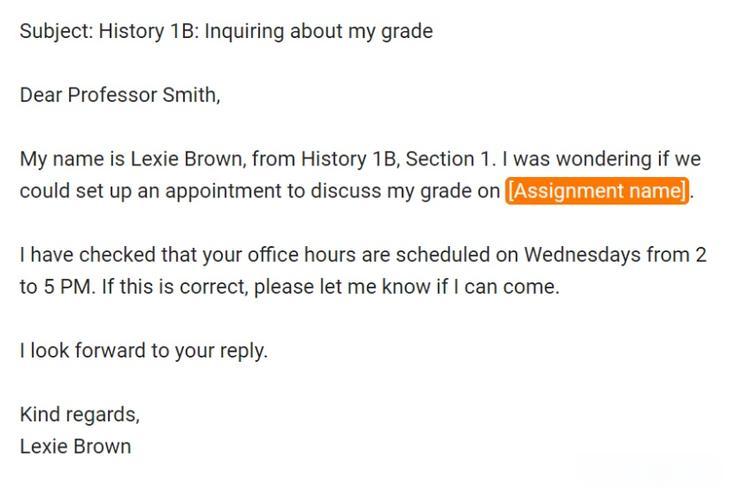Image resolution: width=735 pixels, height=500 pixels.
Task: Click the orange [Assignment name] placeholder
Action: (x=597, y=191)
